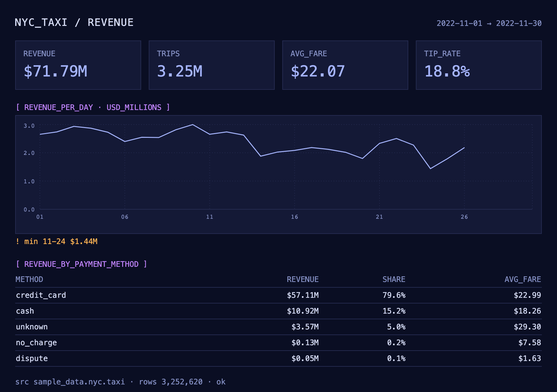Select the $22.07 average fare card value
Screen dimensions: 557x392
318,71
